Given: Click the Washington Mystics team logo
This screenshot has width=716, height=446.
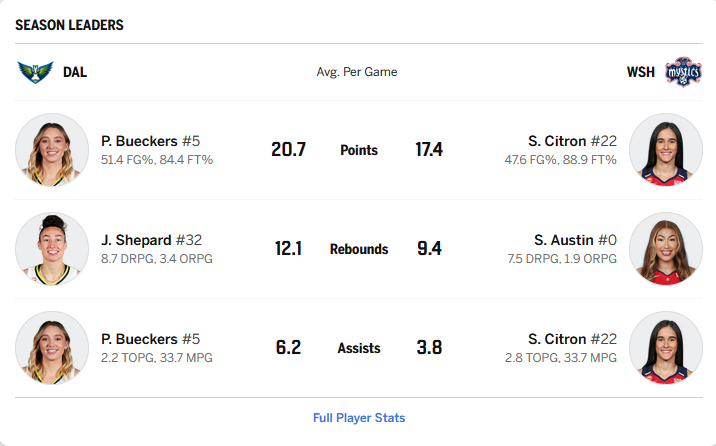Looking at the screenshot, I should pos(683,72).
